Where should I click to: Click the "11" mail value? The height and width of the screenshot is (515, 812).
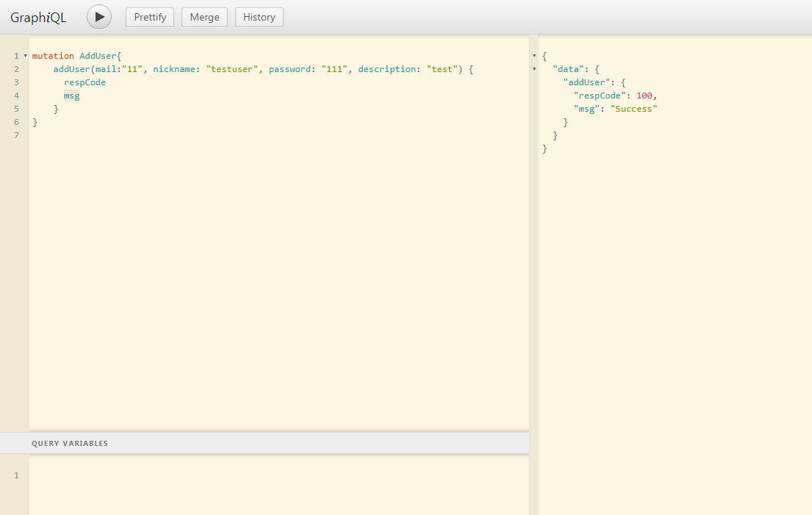pyautogui.click(x=132, y=69)
